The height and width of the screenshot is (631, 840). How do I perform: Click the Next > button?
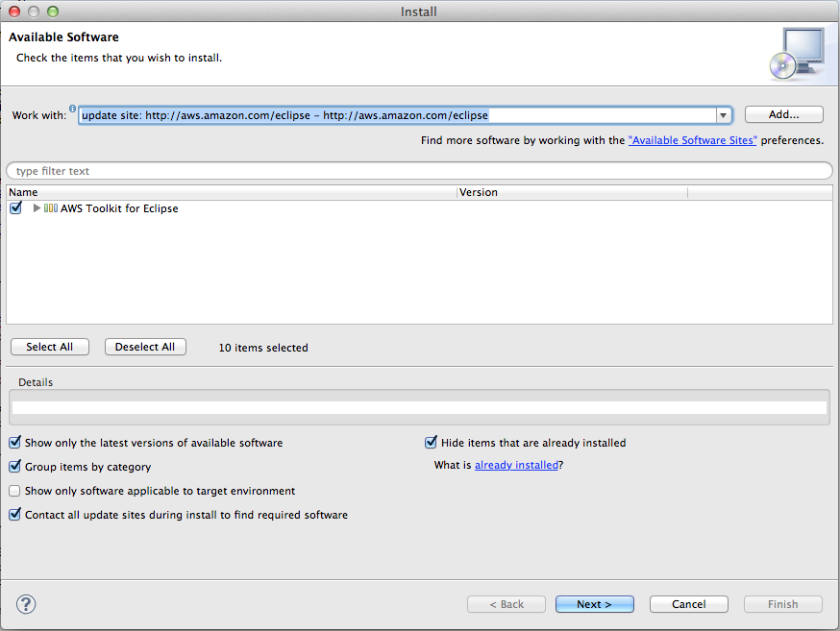(x=595, y=604)
